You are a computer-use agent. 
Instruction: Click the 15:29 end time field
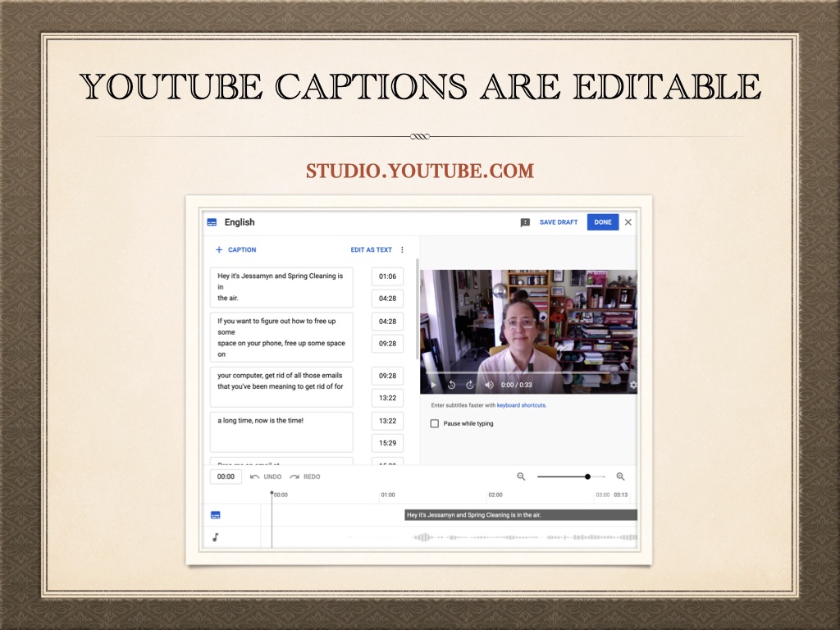point(387,443)
